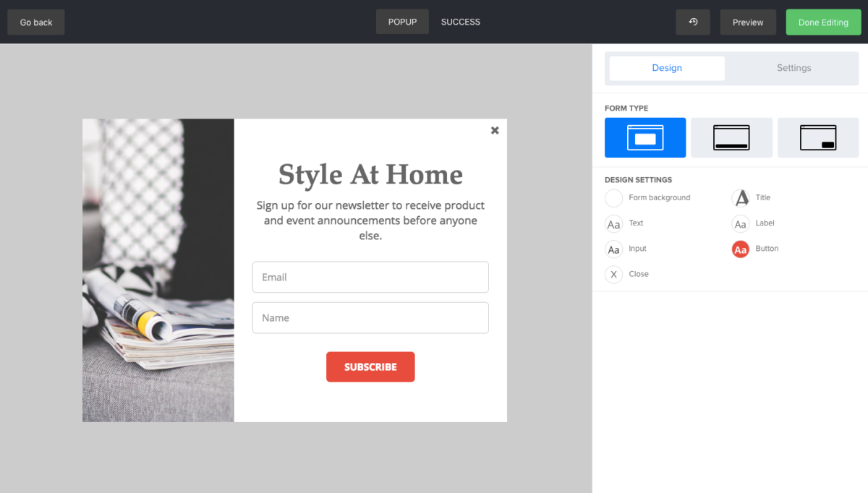Select the bottom-bar form type layout
868x493 pixels.
coord(731,137)
